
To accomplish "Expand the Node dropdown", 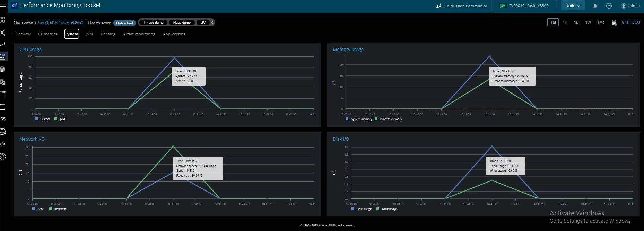I will tap(573, 6).
